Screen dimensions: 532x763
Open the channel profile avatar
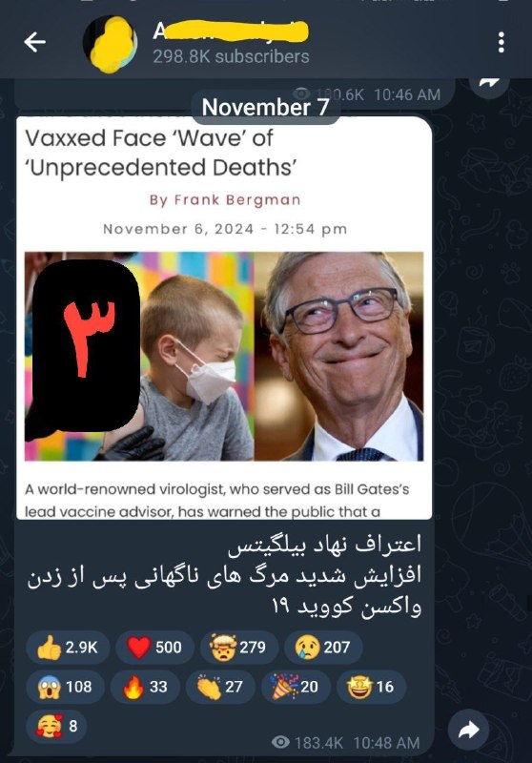(110, 44)
